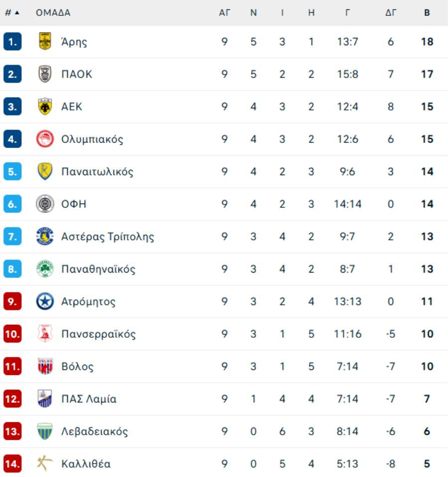The image size is (448, 477).
Task: Click the red rank 13 badge
Action: [x=12, y=431]
